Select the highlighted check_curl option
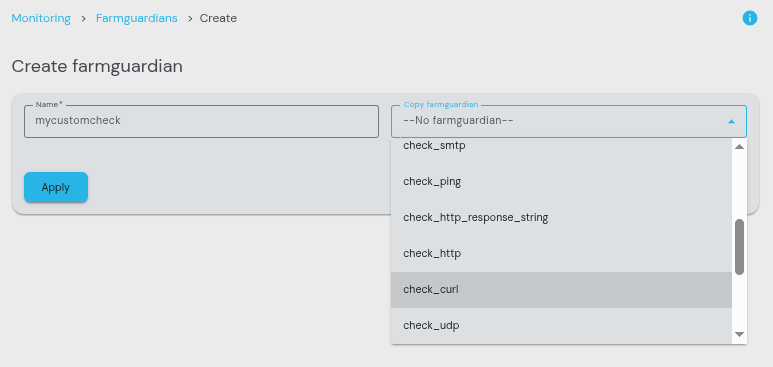Screen dimensions: 773x367 pyautogui.click(x=561, y=290)
